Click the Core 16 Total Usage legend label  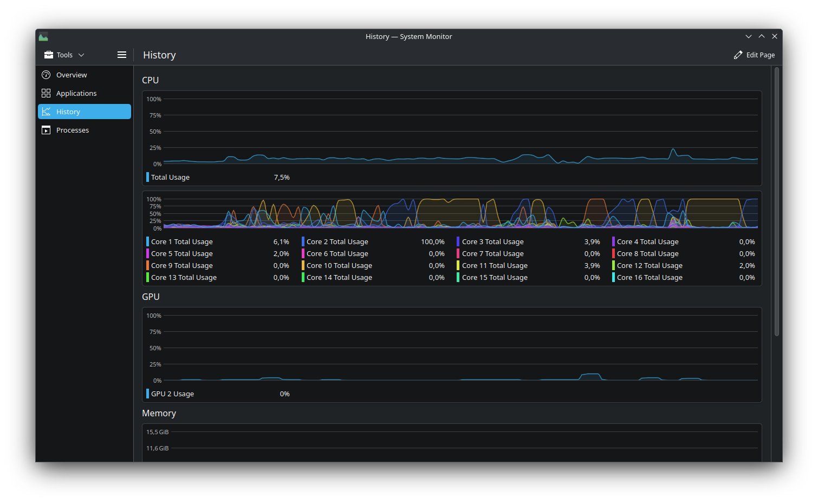[x=650, y=277]
